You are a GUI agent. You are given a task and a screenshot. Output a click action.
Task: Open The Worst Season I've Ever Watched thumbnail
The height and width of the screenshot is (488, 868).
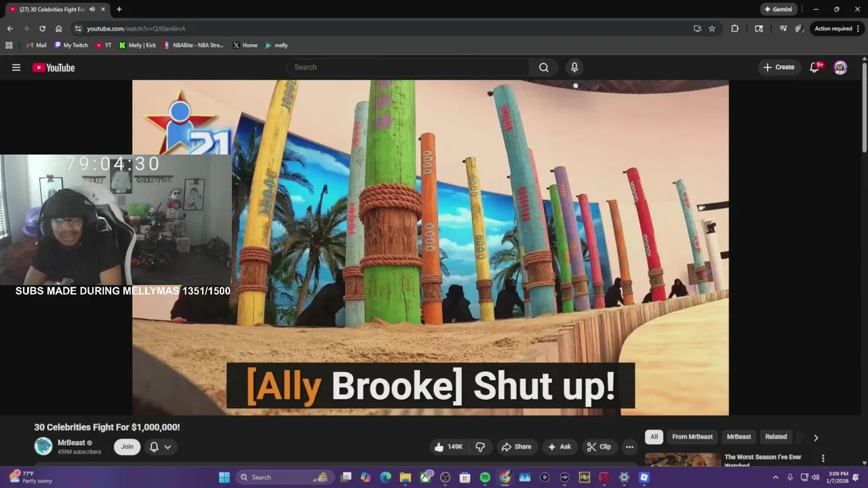(683, 460)
